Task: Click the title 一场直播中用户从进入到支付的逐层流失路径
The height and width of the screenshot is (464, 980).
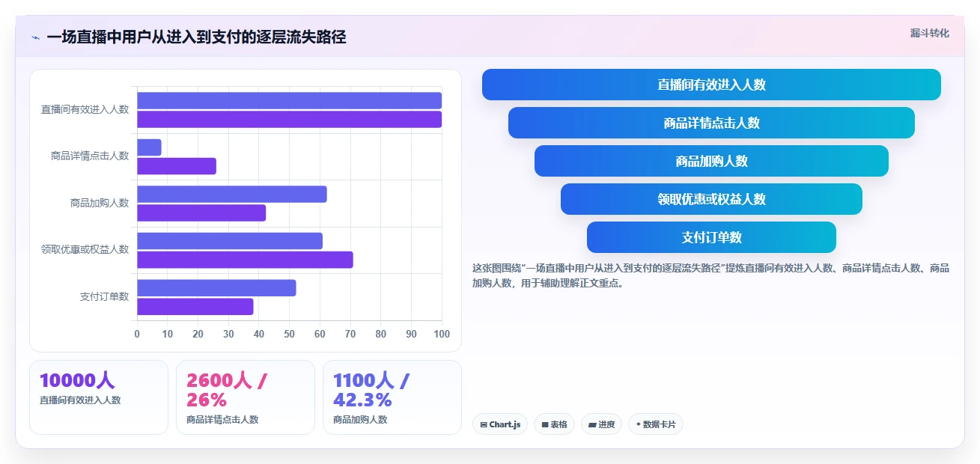Action: [196, 37]
